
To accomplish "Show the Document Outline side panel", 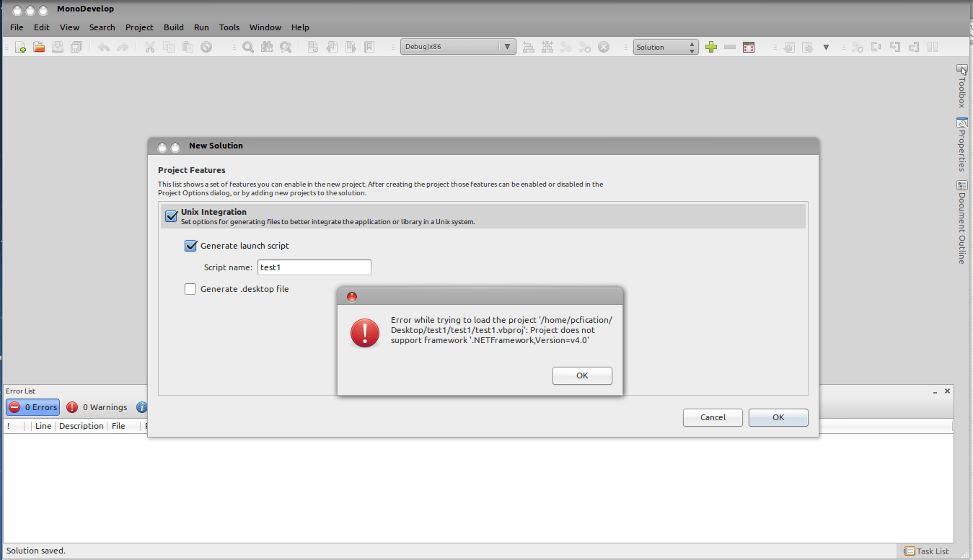I will [961, 222].
